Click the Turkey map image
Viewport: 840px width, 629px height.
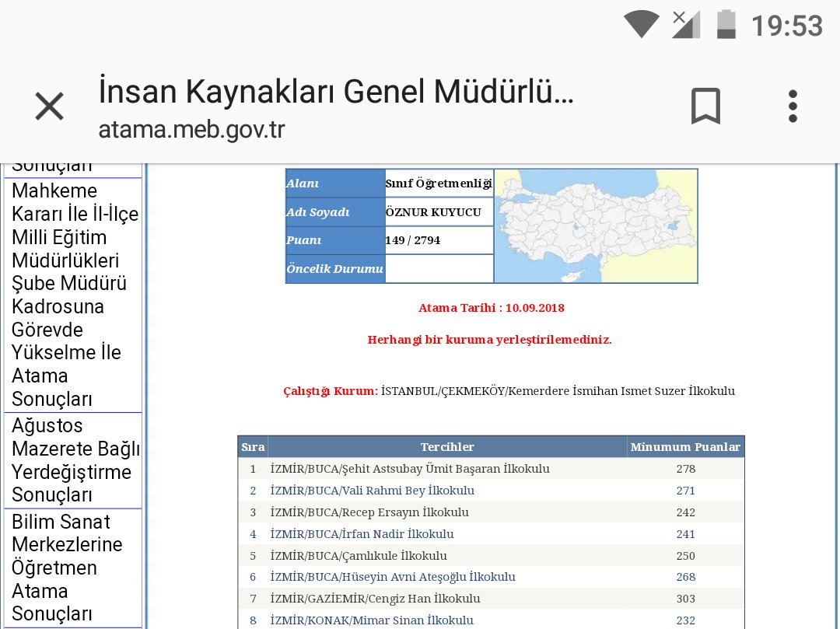coord(596,226)
